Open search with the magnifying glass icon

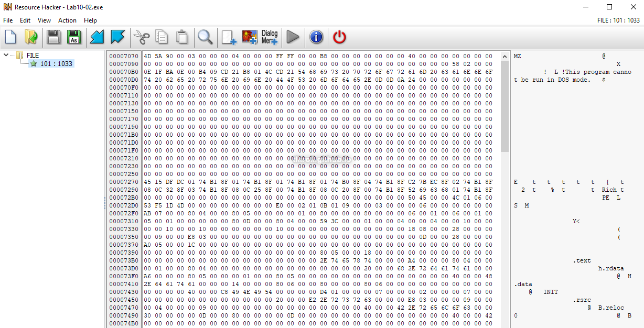pos(205,37)
